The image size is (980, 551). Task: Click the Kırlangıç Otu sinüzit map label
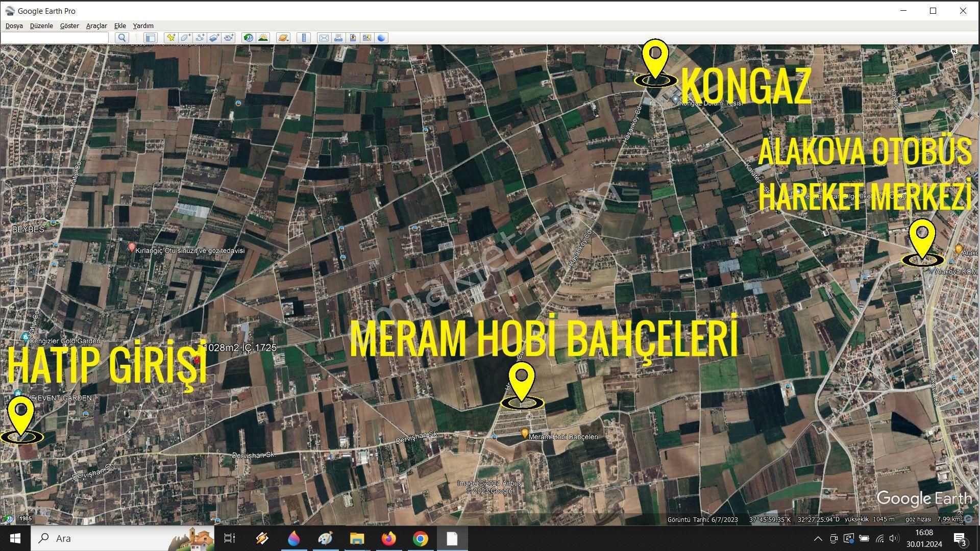[x=189, y=251]
